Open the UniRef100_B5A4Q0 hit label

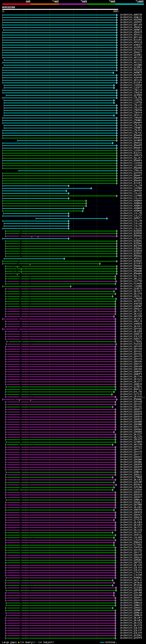pyautogui.click(x=131, y=236)
